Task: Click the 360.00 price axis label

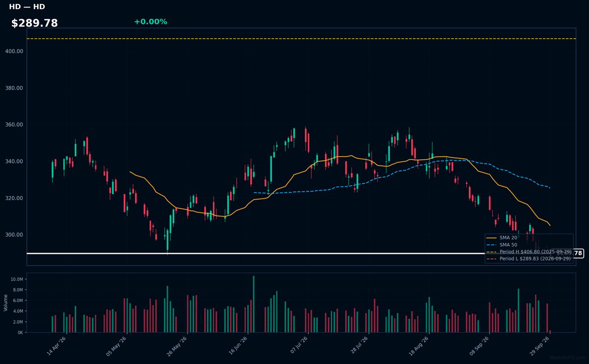Action: [15, 125]
